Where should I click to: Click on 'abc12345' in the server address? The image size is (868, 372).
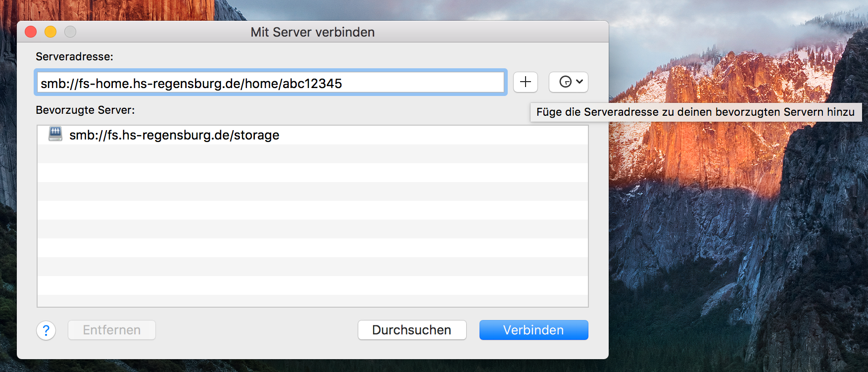point(312,84)
